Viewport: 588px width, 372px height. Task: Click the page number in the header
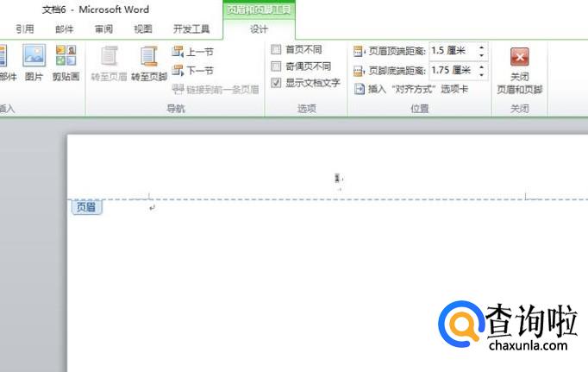337,179
